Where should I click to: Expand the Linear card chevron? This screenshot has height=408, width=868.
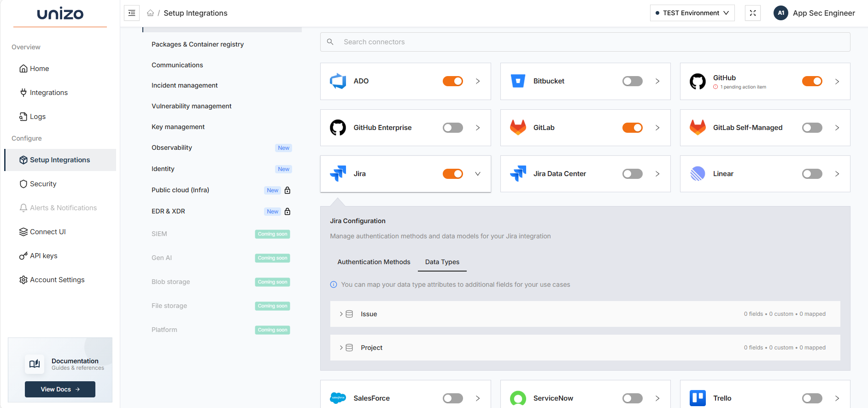tap(837, 174)
